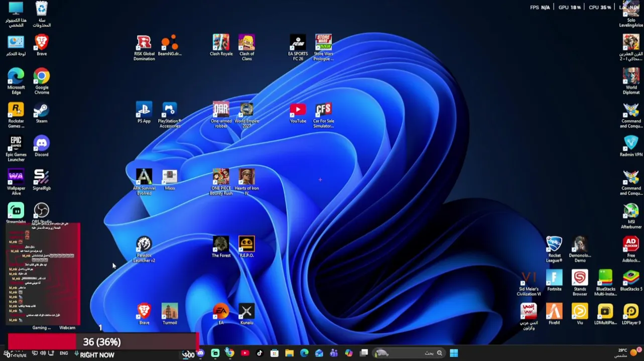The image size is (644, 361).
Task: Open the Rocket League shortcut
Action: [x=554, y=250]
